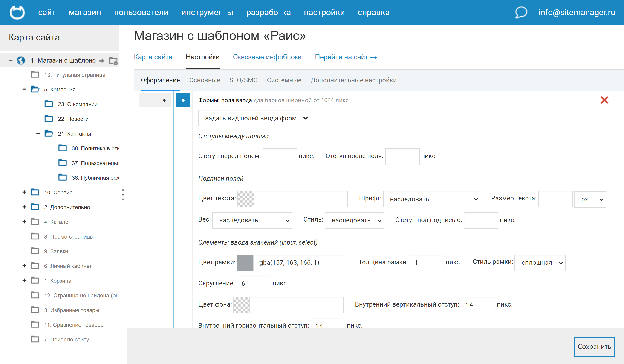The image size is (624, 364).
Task: Open the chat bubble icon
Action: point(521,12)
